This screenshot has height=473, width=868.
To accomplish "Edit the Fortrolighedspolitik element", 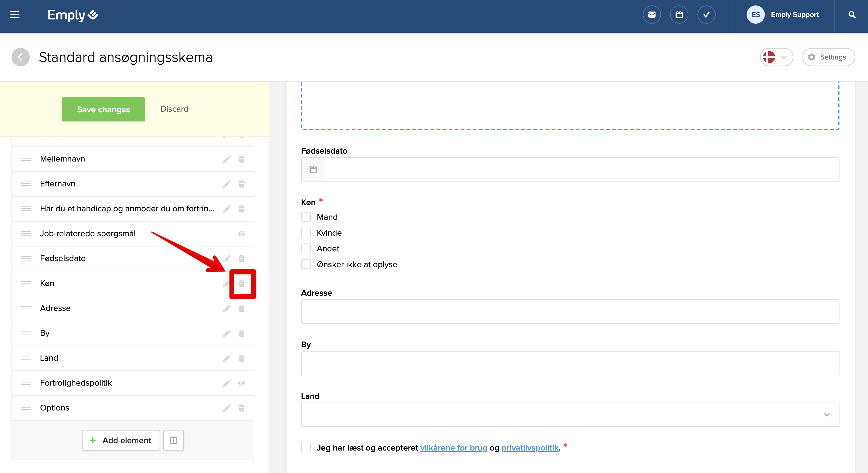I will (227, 383).
